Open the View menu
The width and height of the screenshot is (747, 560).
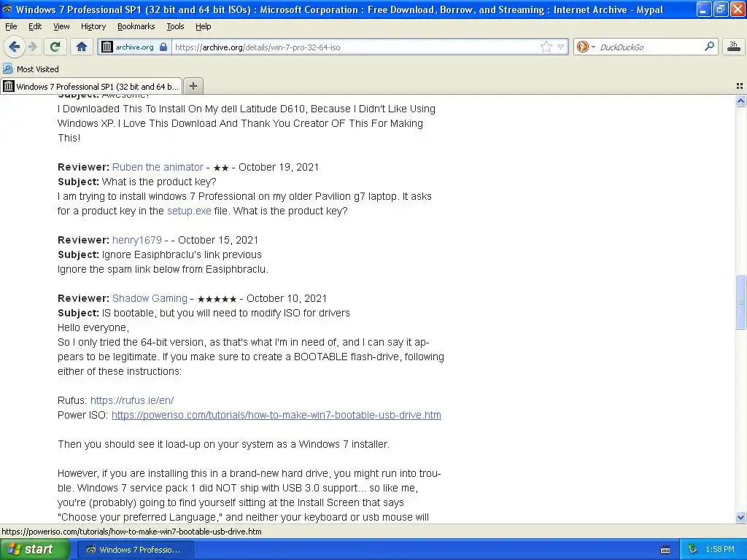[x=61, y=26]
